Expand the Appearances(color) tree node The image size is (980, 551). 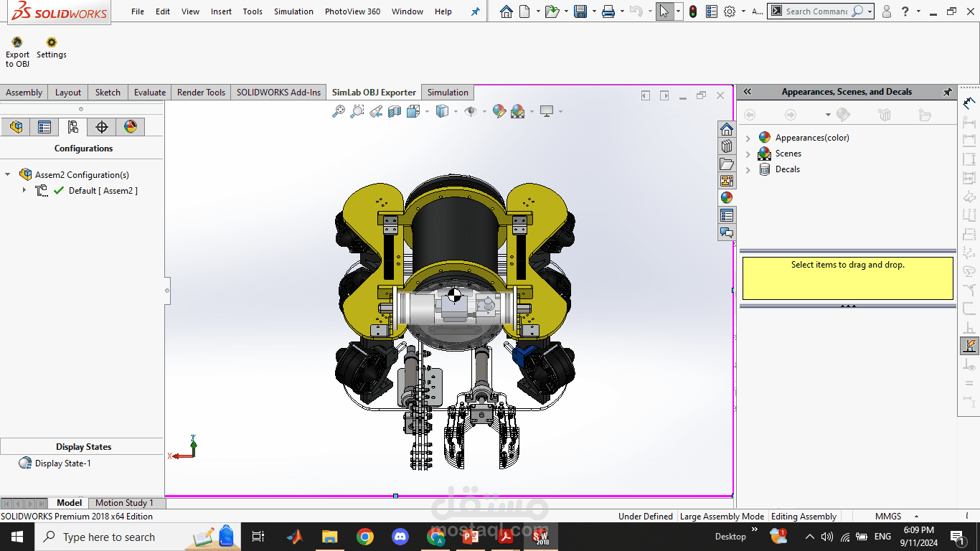coord(748,138)
